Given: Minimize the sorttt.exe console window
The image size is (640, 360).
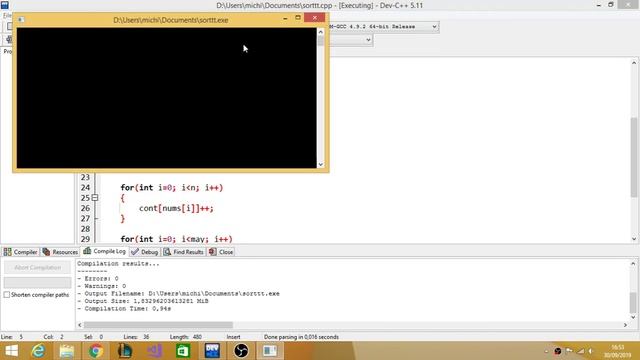Looking at the screenshot, I should coord(285,18).
